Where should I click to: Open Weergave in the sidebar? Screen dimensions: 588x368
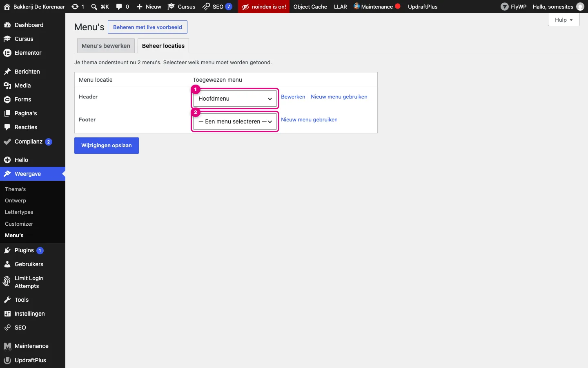point(33,174)
